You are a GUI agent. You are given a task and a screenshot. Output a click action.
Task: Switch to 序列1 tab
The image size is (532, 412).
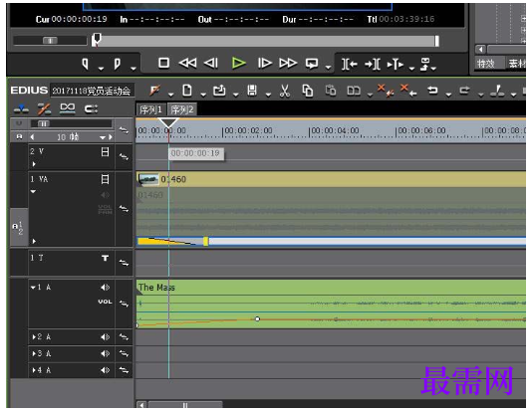[x=150, y=109]
